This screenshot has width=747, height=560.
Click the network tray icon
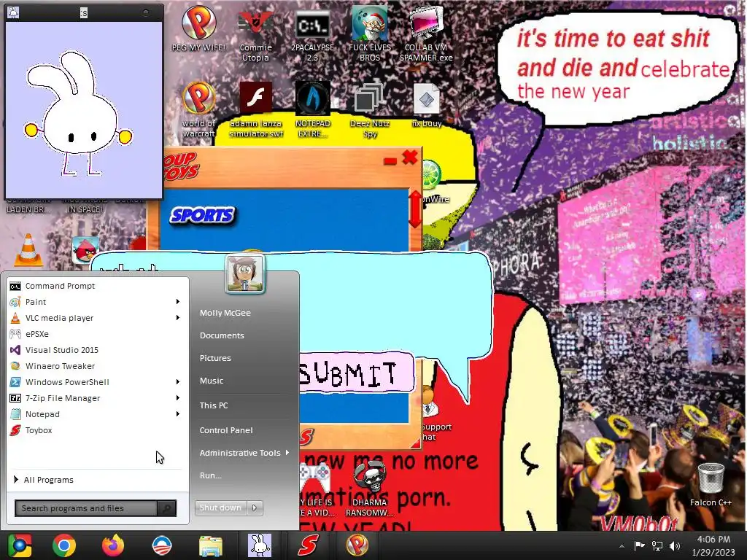(657, 546)
